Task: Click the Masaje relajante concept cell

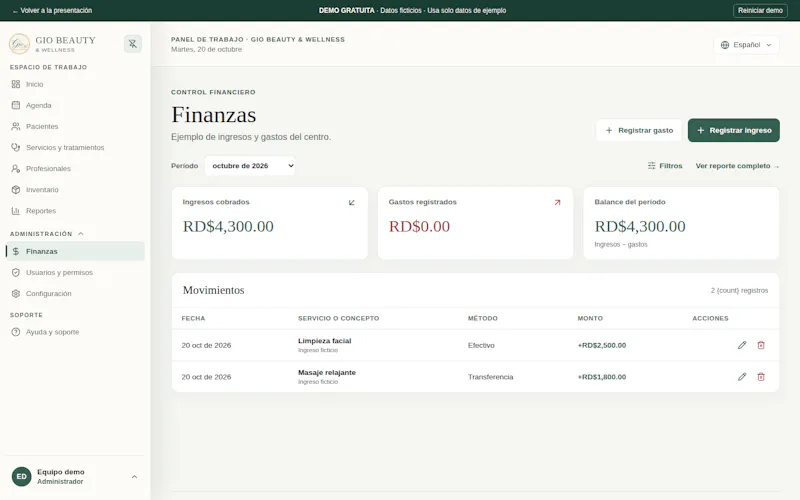Action: point(327,377)
